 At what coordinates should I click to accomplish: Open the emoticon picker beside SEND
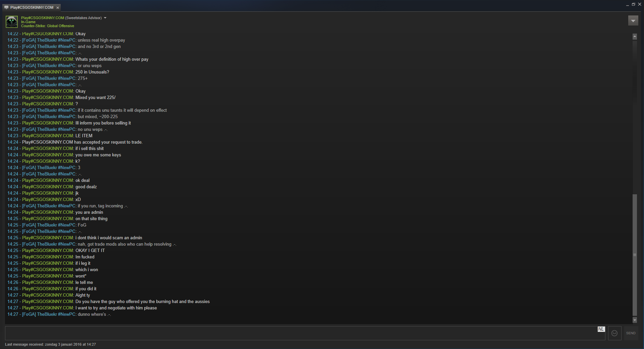coord(614,333)
